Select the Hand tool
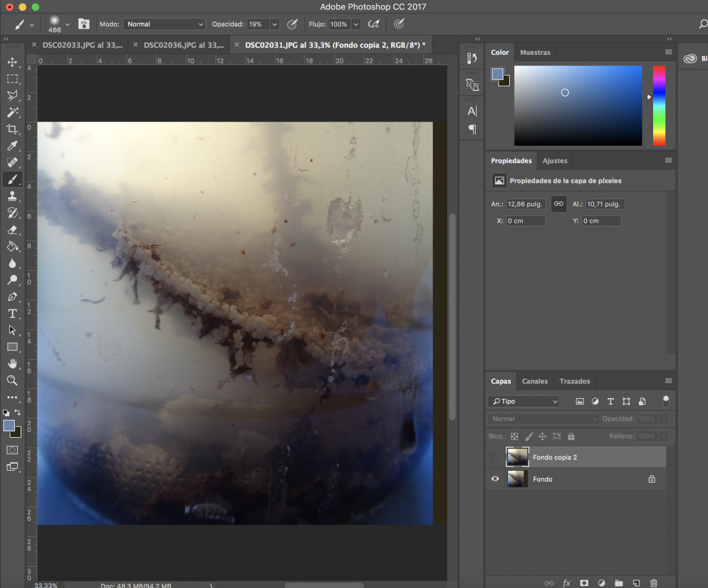This screenshot has height=588, width=708. 12,363
